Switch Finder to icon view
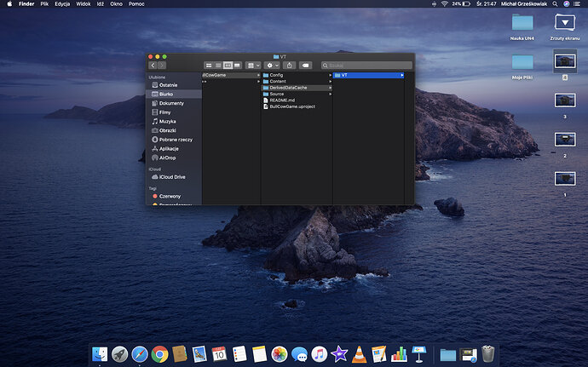 click(209, 65)
